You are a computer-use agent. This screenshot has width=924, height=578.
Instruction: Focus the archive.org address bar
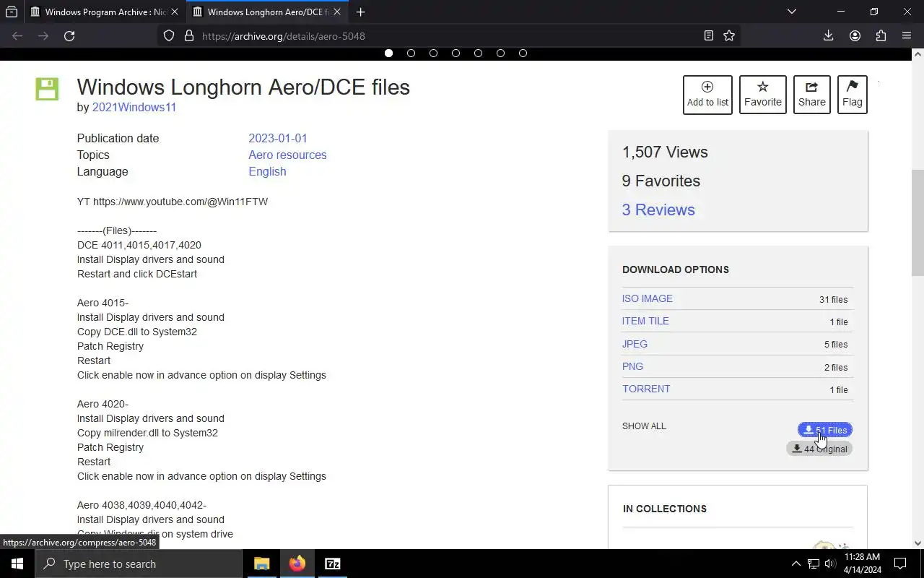(x=448, y=35)
